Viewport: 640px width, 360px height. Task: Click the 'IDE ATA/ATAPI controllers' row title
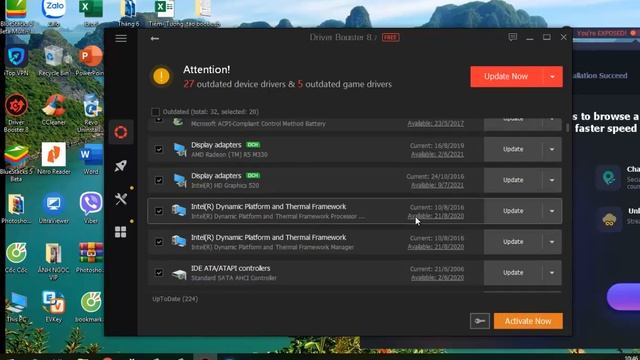pyautogui.click(x=231, y=268)
